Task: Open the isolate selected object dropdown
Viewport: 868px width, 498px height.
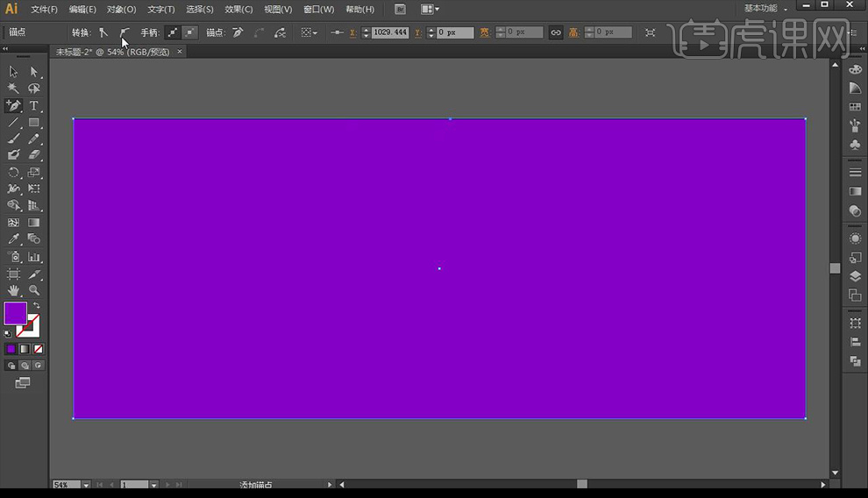Action: click(x=309, y=32)
